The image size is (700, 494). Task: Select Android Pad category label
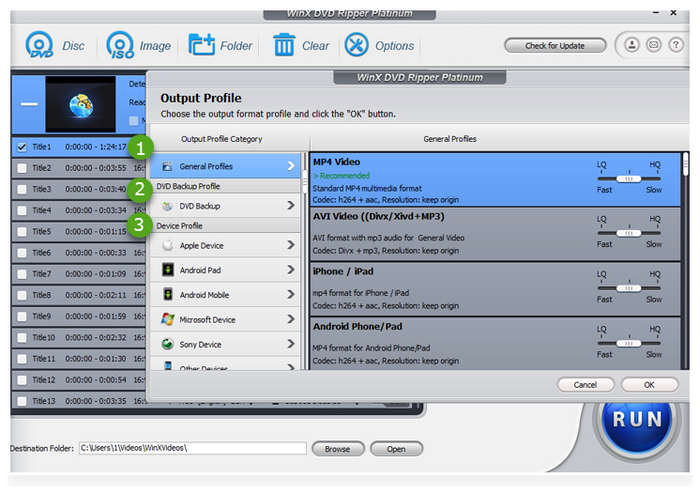pyautogui.click(x=200, y=270)
